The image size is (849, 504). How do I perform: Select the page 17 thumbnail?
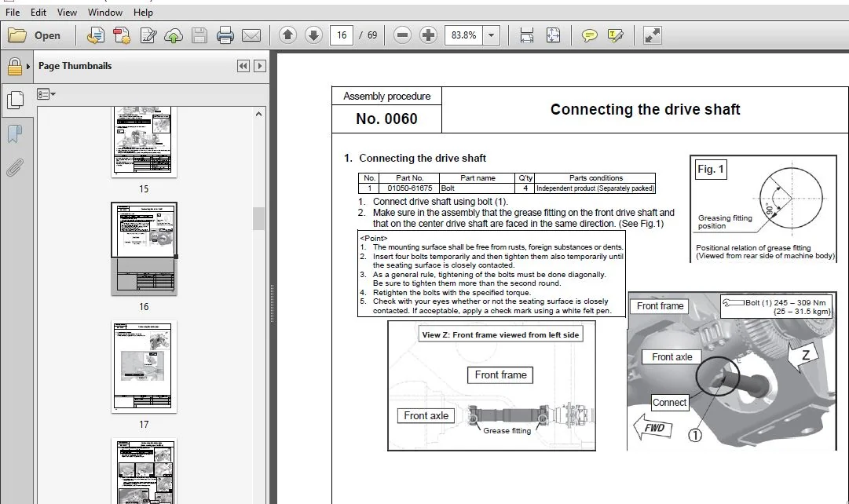pos(144,367)
